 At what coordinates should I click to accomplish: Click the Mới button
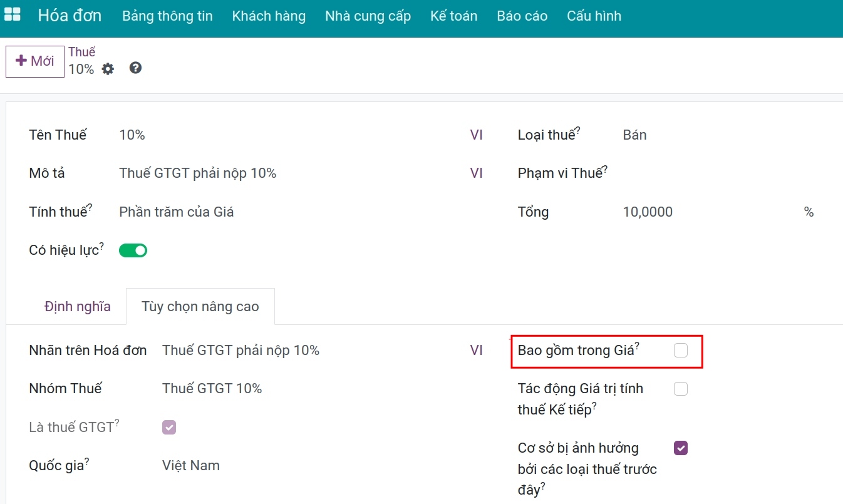pos(35,61)
